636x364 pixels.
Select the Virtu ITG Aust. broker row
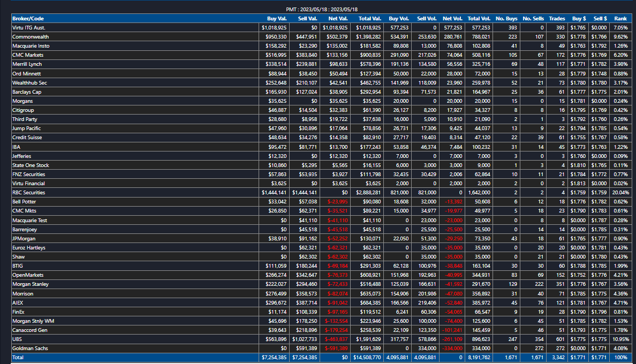point(322,27)
